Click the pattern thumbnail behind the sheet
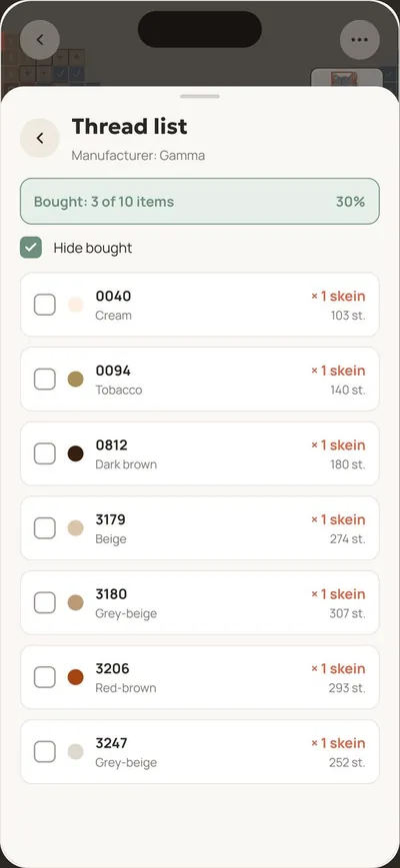 pos(346,78)
